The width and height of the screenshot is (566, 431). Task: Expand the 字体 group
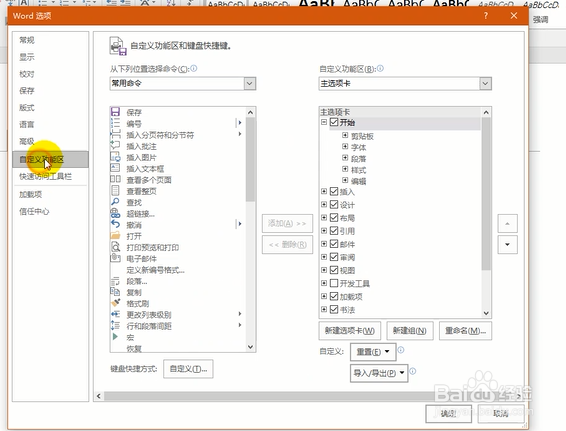pyautogui.click(x=345, y=147)
